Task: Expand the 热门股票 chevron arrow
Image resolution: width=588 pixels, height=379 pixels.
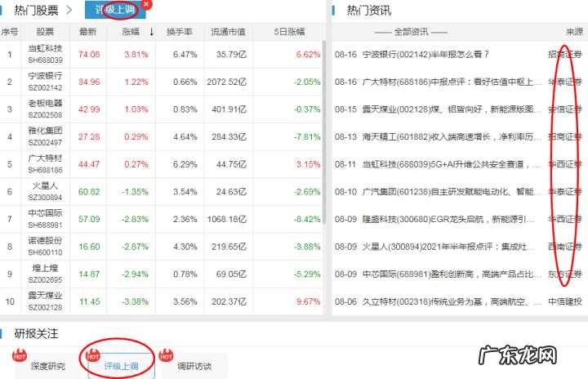Action: pos(69,10)
